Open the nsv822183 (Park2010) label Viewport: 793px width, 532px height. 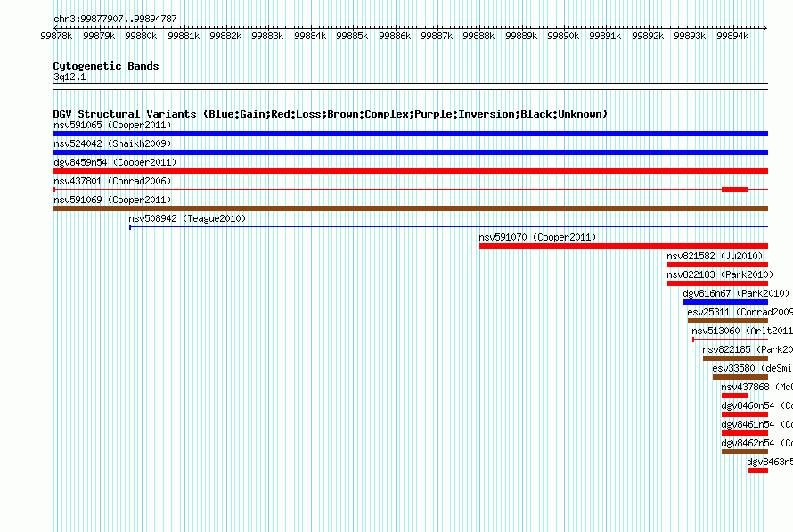pyautogui.click(x=720, y=274)
